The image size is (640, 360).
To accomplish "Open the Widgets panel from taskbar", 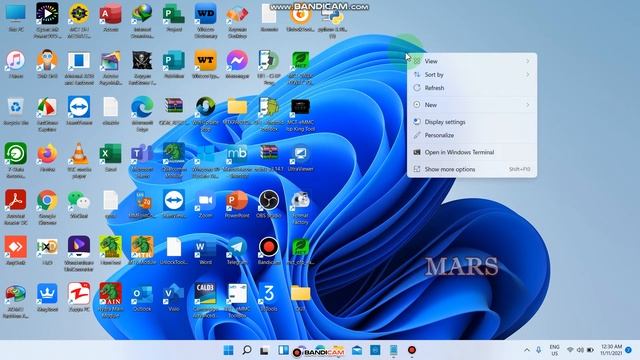I will pos(283,350).
